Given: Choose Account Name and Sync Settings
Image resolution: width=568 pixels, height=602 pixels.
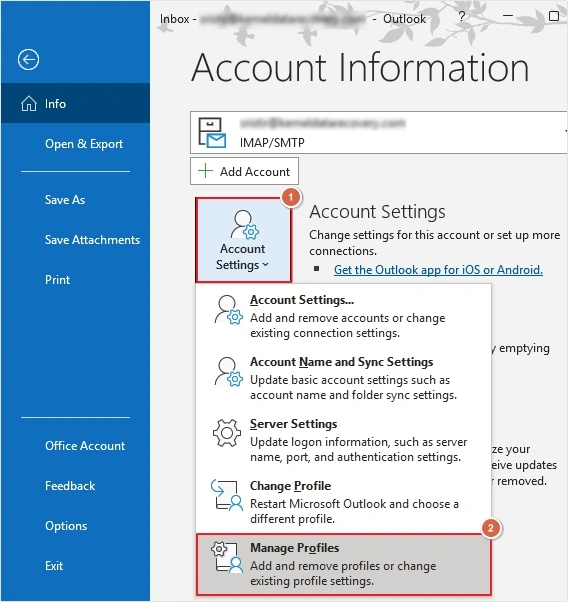Looking at the screenshot, I should (x=343, y=378).
